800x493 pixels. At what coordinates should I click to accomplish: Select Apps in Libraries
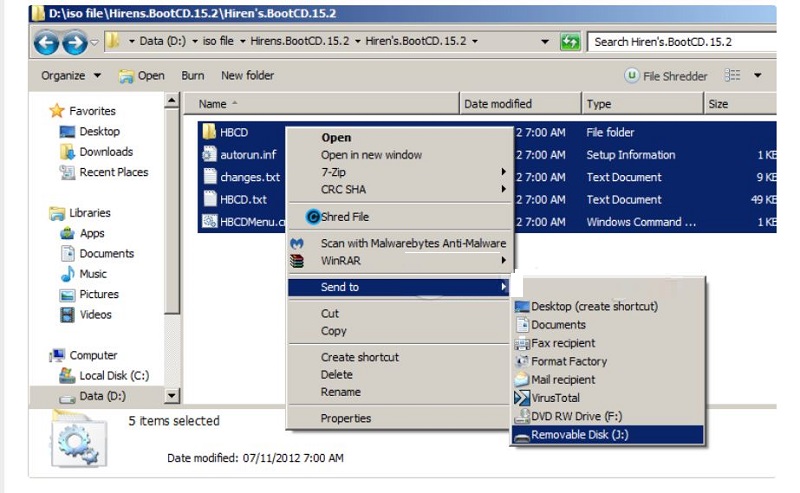(92, 233)
